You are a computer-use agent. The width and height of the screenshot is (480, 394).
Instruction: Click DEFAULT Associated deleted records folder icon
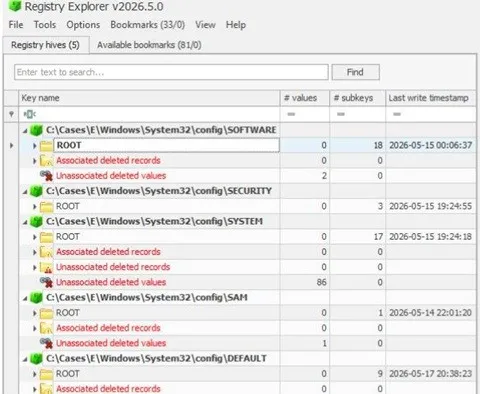tap(46, 389)
